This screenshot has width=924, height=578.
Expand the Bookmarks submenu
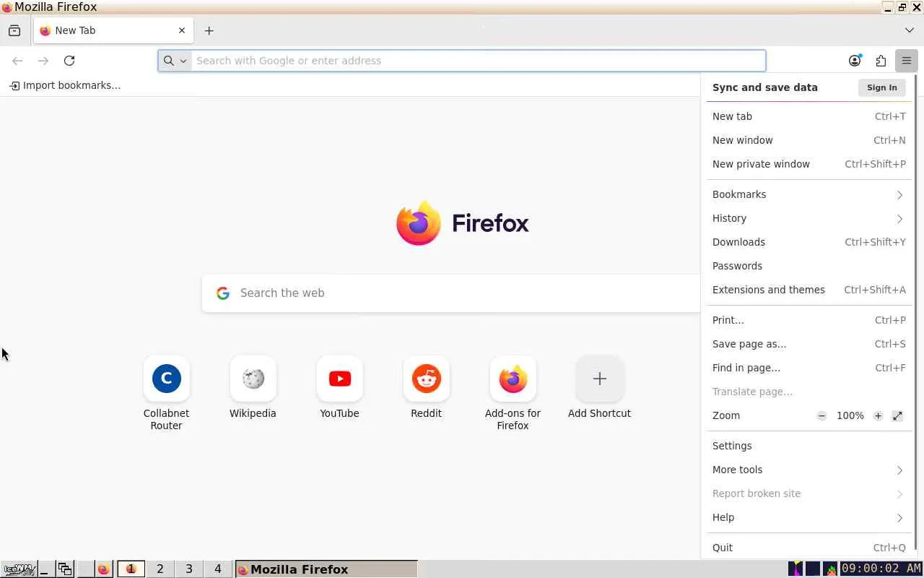click(x=808, y=194)
